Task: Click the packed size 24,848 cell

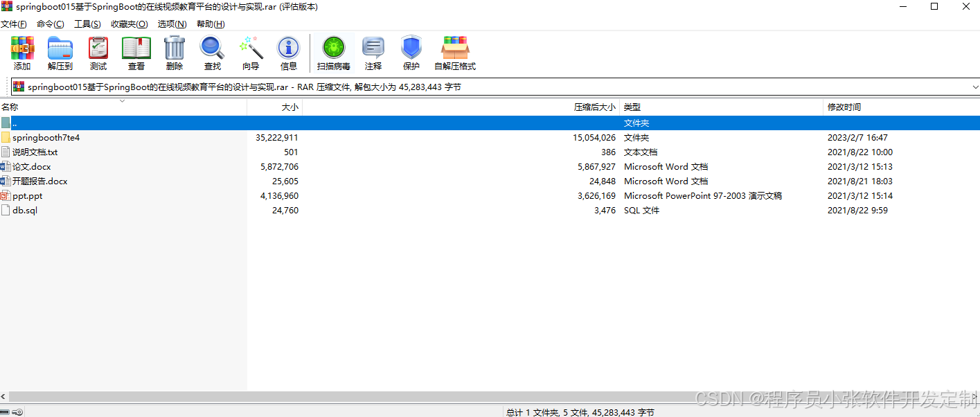Action: [601, 181]
